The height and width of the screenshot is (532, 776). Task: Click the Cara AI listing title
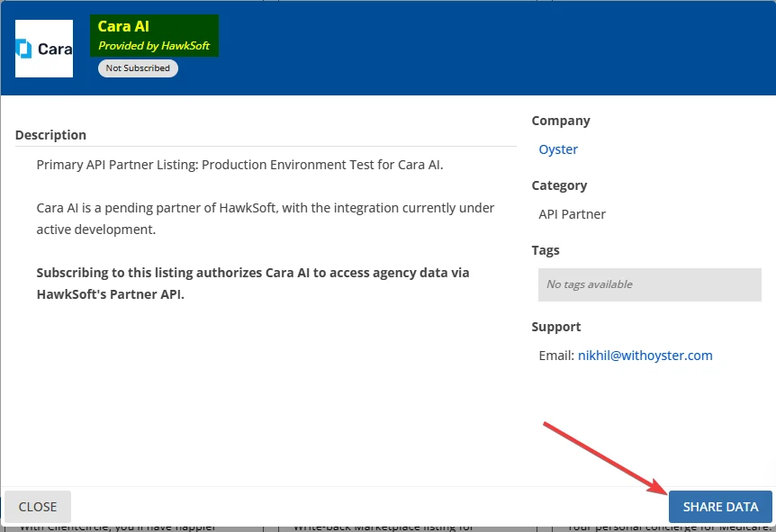coord(123,26)
